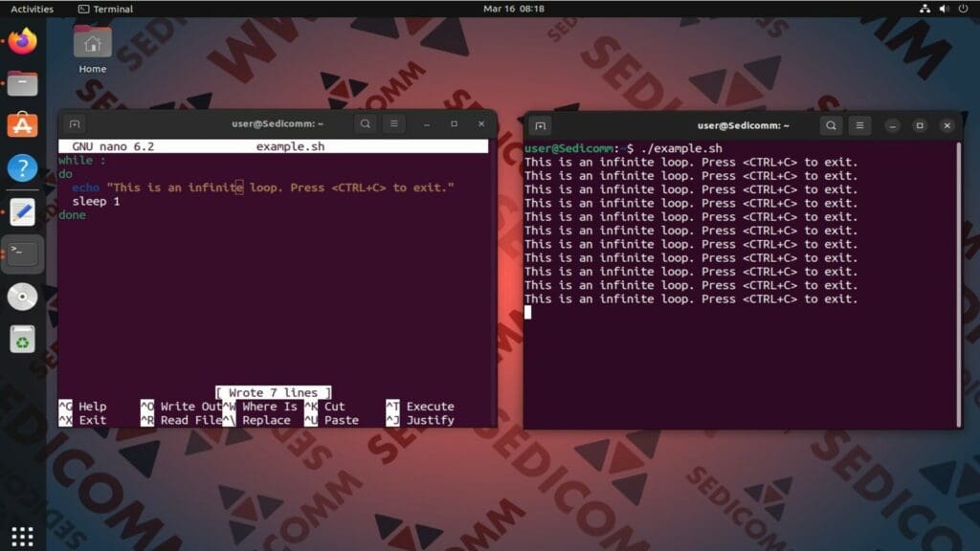The image size is (980, 551).
Task: Open the network status icon in the top bar
Action: (x=925, y=9)
